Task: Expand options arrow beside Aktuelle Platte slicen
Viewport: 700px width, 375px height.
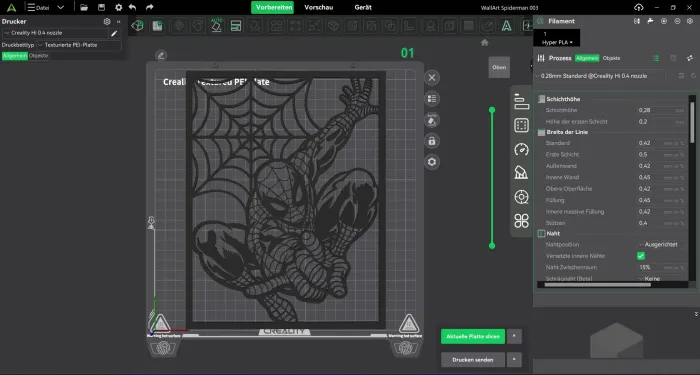Action: coord(514,336)
